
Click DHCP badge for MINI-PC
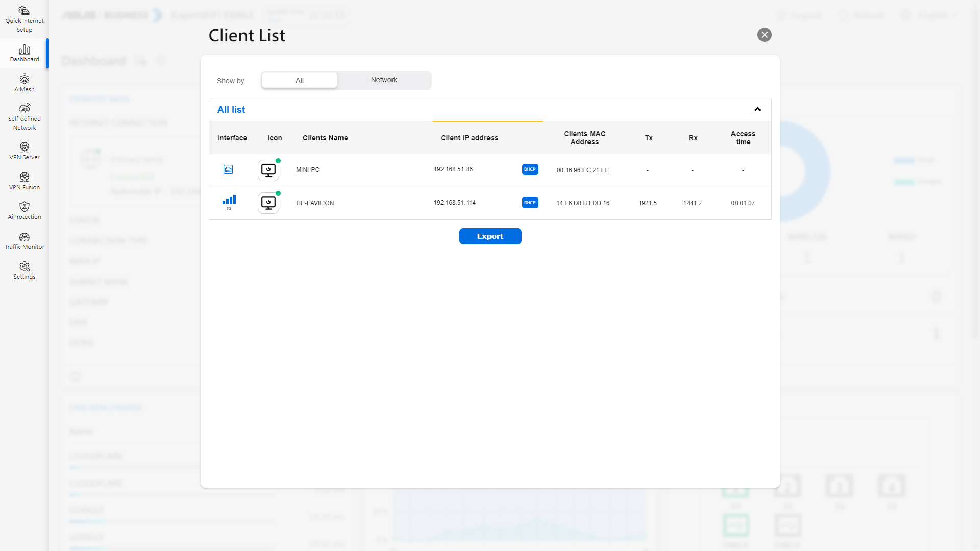(x=530, y=169)
